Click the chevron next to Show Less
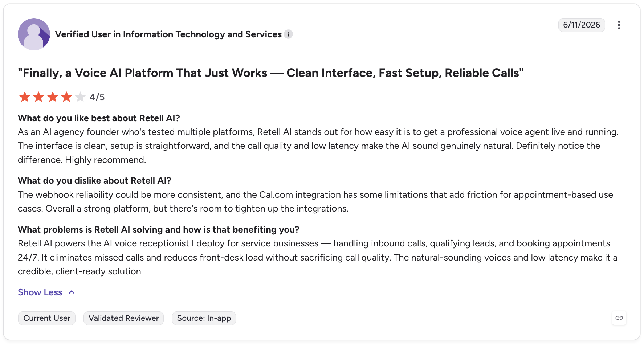644x344 pixels. click(72, 292)
